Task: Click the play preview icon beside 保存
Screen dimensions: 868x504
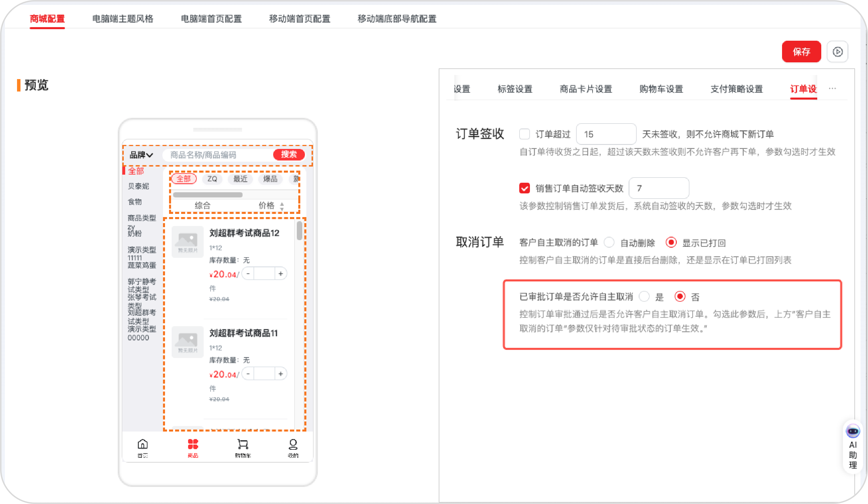Action: point(837,52)
